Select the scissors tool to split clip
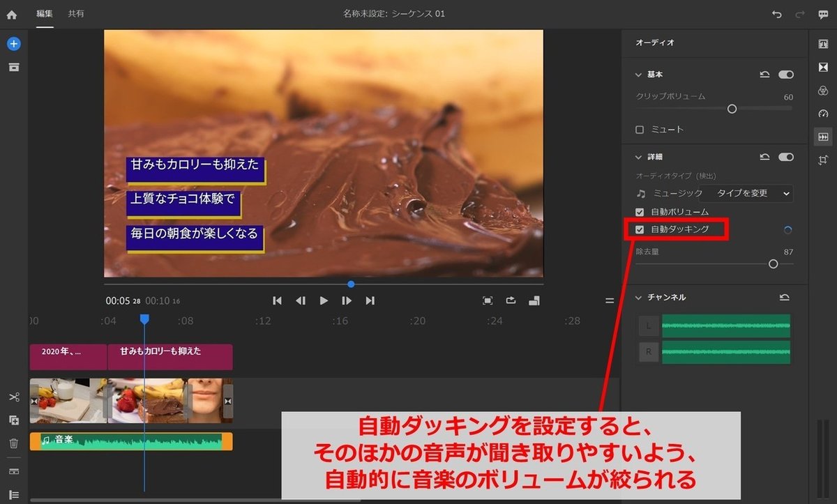Viewport: 837px width, 504px height. [x=13, y=397]
